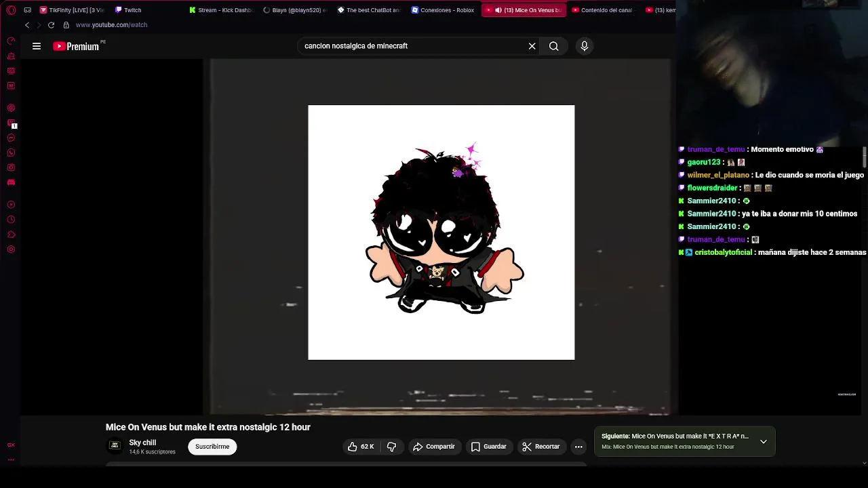Click the padlock site info icon
Viewport: 868px width, 488px height.
(66, 25)
